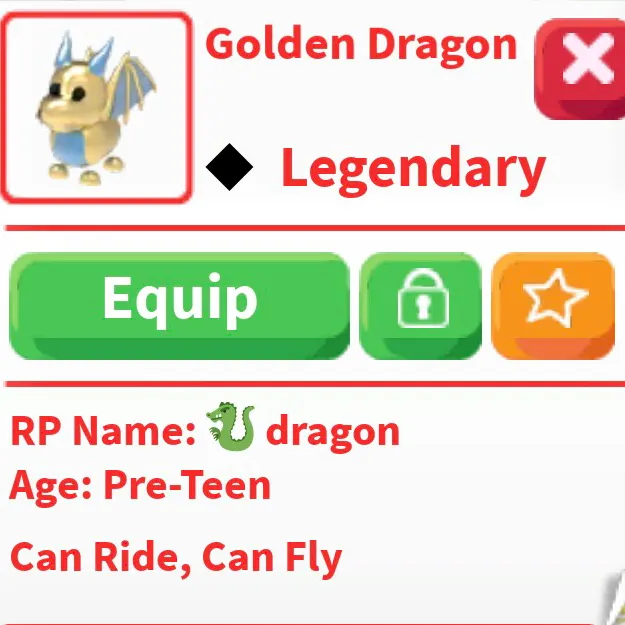The image size is (625, 625).
Task: Click the Can Fly text
Action: [272, 560]
